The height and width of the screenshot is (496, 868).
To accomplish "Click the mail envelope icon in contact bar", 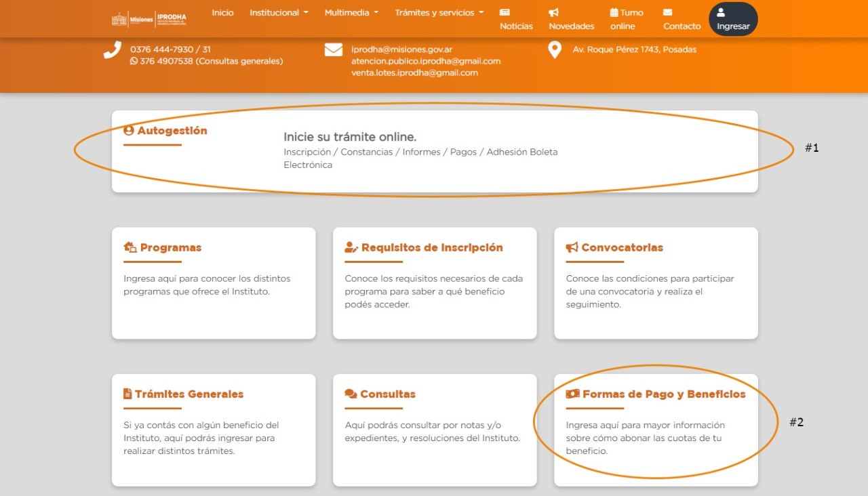I will click(333, 49).
